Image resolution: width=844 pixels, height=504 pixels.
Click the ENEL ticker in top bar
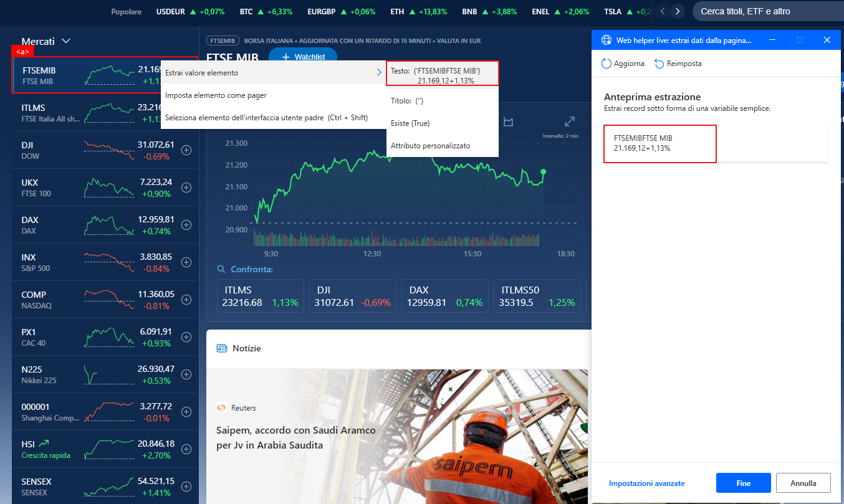(560, 12)
